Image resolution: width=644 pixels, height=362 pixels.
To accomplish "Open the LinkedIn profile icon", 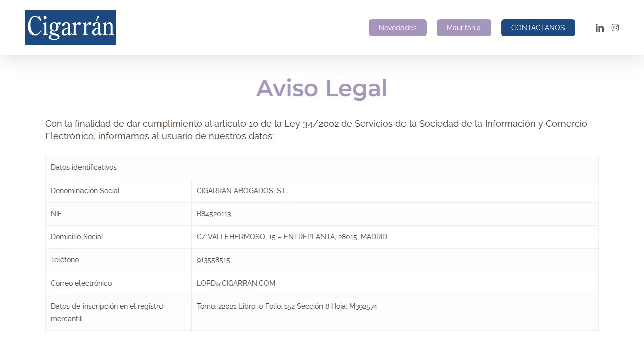I will [600, 28].
